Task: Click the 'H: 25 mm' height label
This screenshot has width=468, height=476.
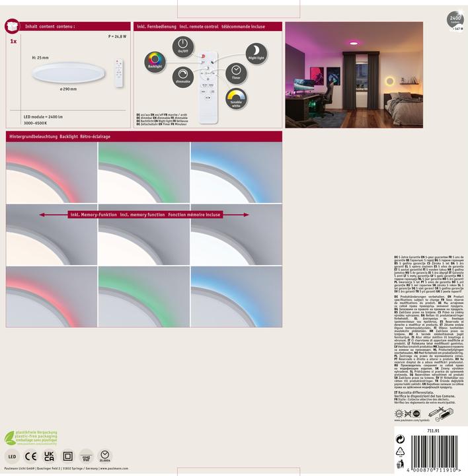Action: tap(40, 58)
